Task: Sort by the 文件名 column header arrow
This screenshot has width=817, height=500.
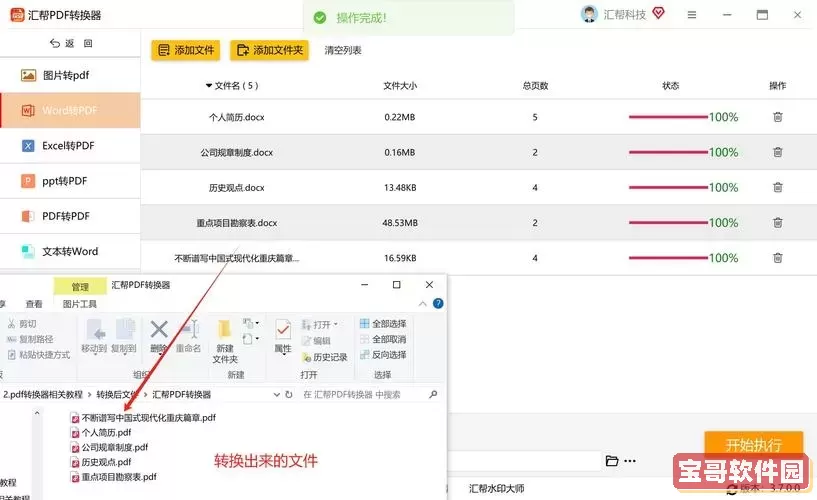Action: click(209, 85)
